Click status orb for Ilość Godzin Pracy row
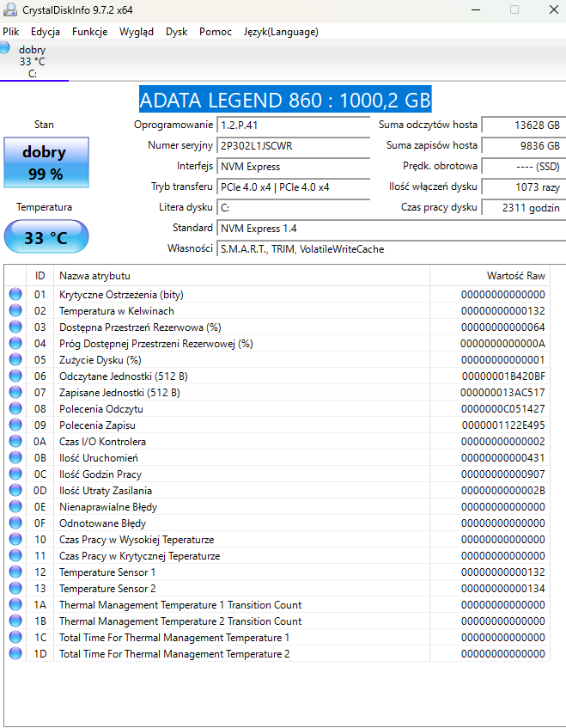Viewport: 566px width, 728px height. coord(15,474)
